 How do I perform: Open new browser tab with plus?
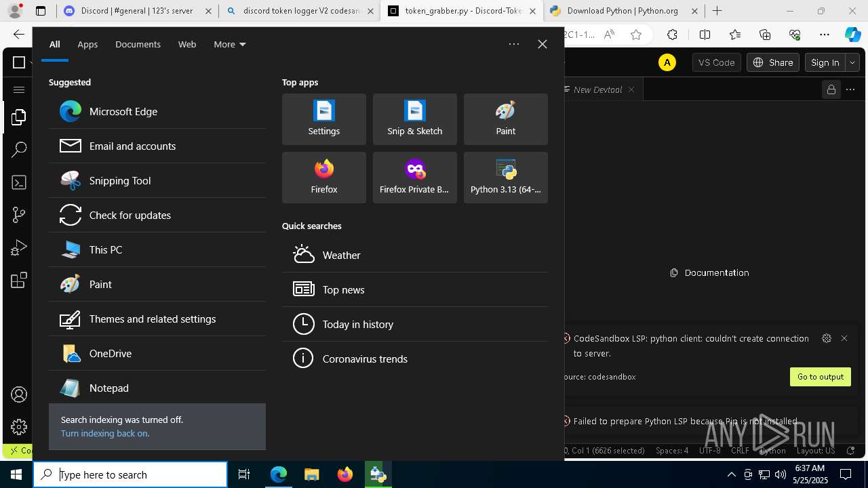tap(717, 11)
